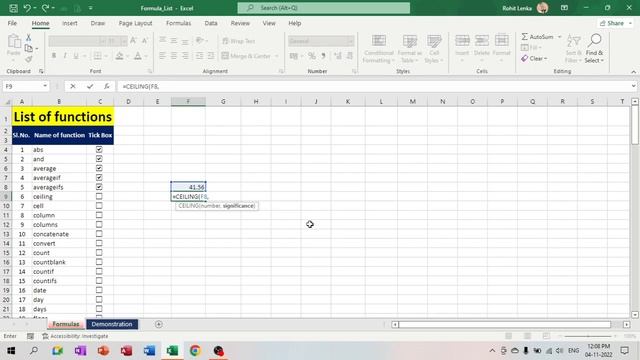Check the ceiling tick box

(99, 196)
